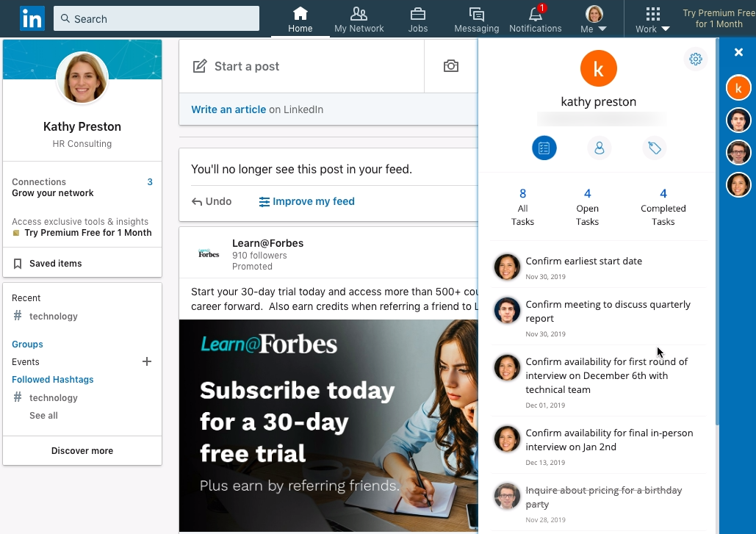Screen dimensions: 756x534
Task: Go to My Network
Action: coord(359,20)
